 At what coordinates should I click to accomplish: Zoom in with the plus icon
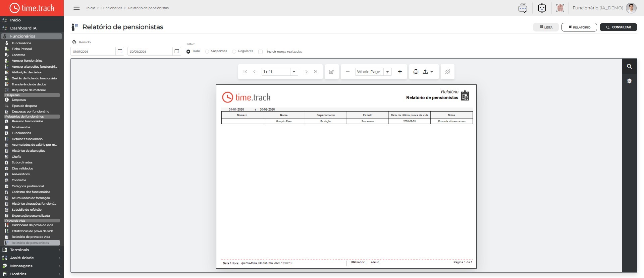[400, 72]
